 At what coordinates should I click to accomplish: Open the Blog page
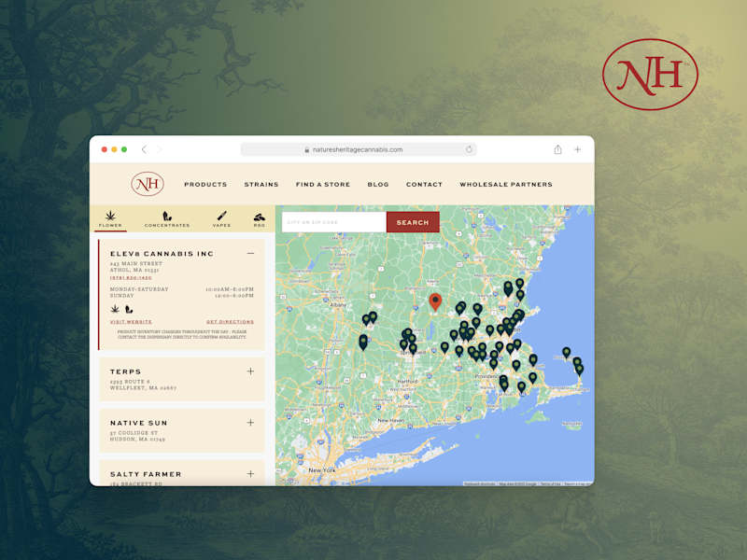coord(378,184)
